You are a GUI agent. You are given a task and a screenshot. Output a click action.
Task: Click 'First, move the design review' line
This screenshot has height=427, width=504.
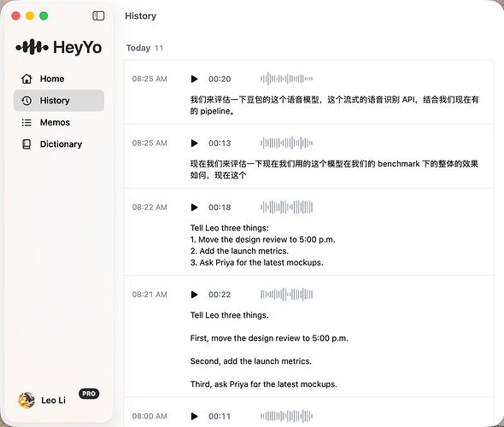(269, 338)
